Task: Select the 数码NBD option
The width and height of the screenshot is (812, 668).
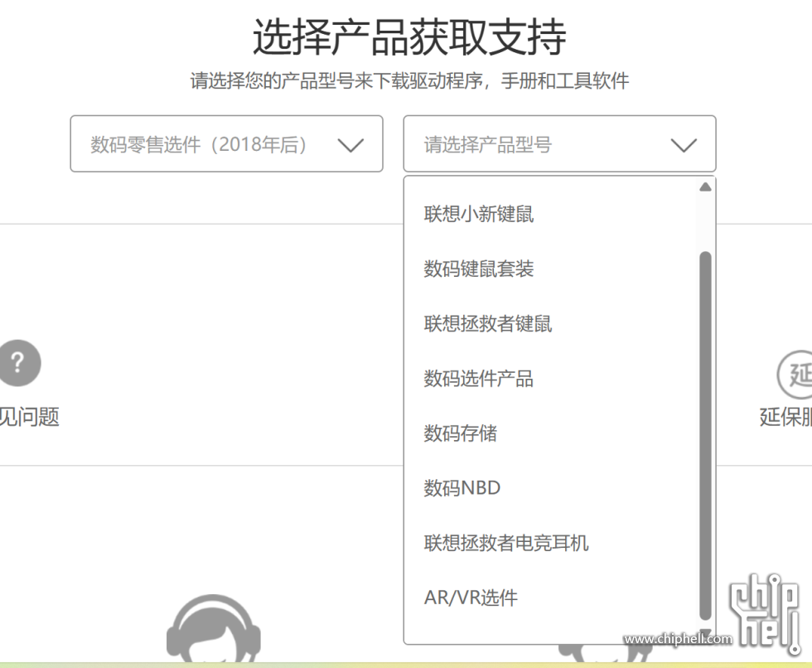Action: [x=462, y=488]
